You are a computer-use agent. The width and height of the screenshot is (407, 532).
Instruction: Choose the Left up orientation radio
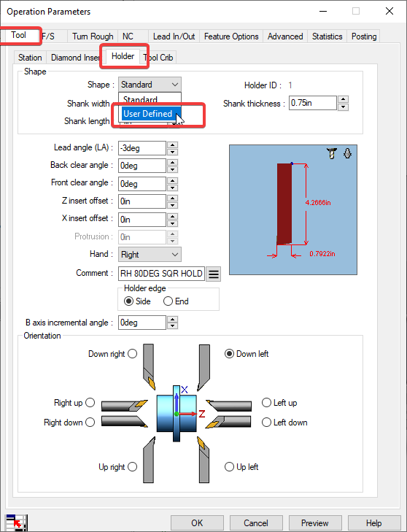tap(266, 403)
